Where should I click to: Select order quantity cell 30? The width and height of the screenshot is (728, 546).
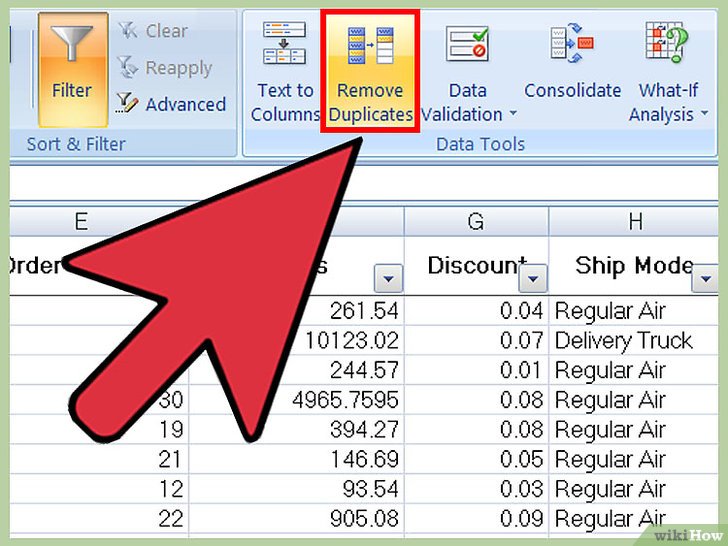click(x=170, y=400)
